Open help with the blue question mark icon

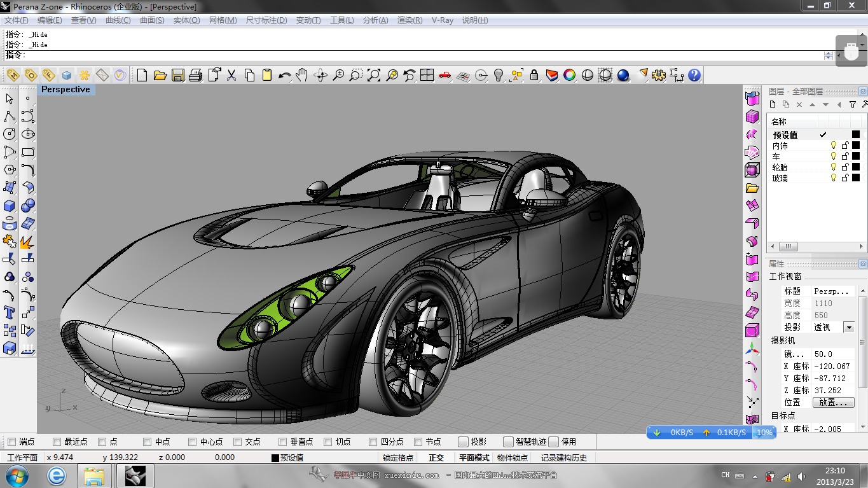point(694,75)
